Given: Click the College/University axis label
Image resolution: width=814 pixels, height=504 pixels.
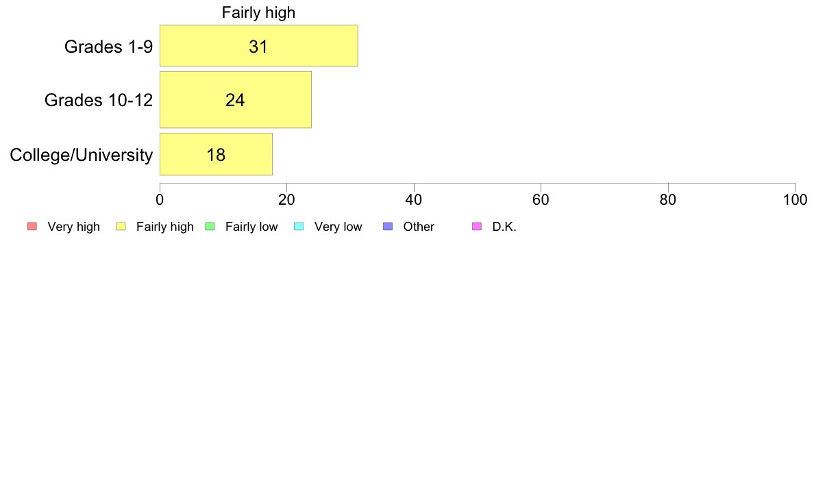Looking at the screenshot, I should point(82,155).
